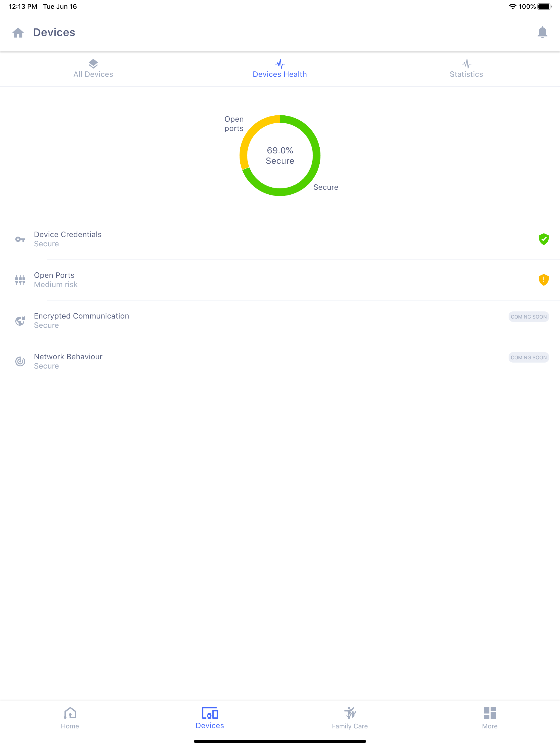Tap the Network Behaviour Coming Soon badge
This screenshot has width=560, height=747.
[528, 357]
